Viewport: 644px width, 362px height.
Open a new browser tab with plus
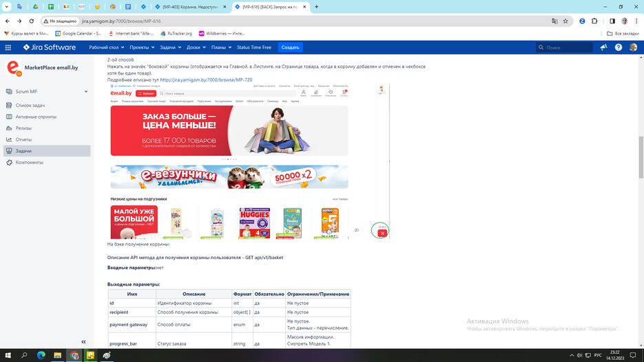coord(316,7)
